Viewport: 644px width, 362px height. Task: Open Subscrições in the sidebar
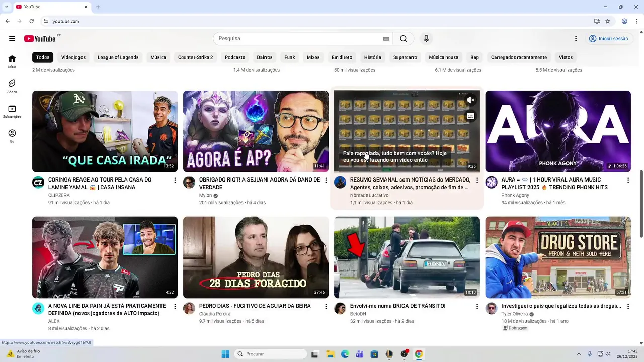[x=12, y=111]
